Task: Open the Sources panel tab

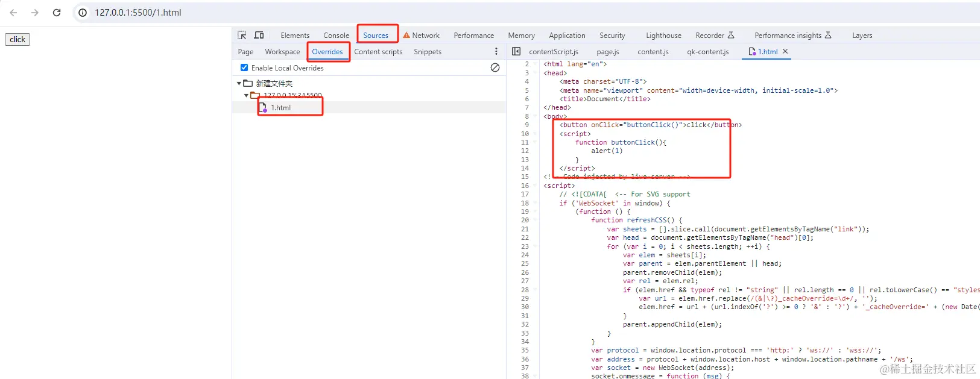Action: pos(376,36)
